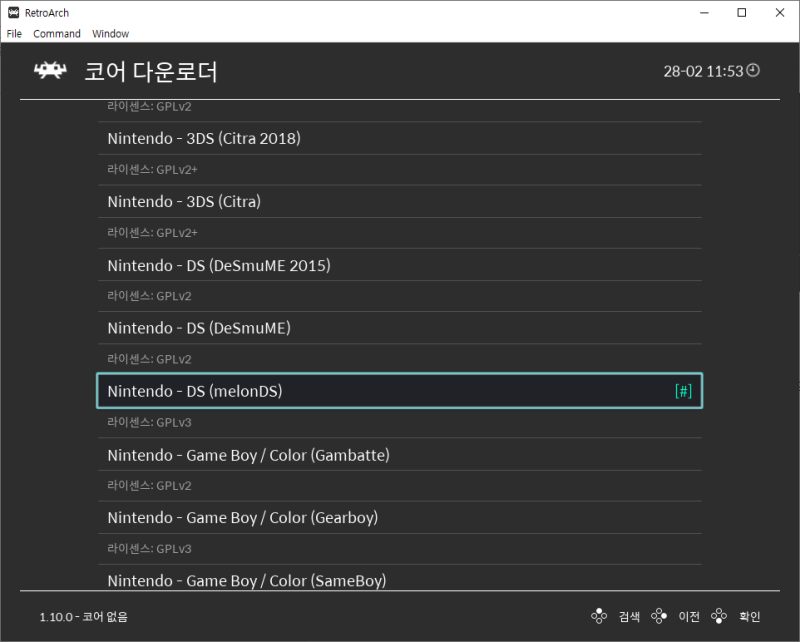Screen dimensions: 800x642
Task: Click the [#] marker on melonDS row
Action: (683, 391)
